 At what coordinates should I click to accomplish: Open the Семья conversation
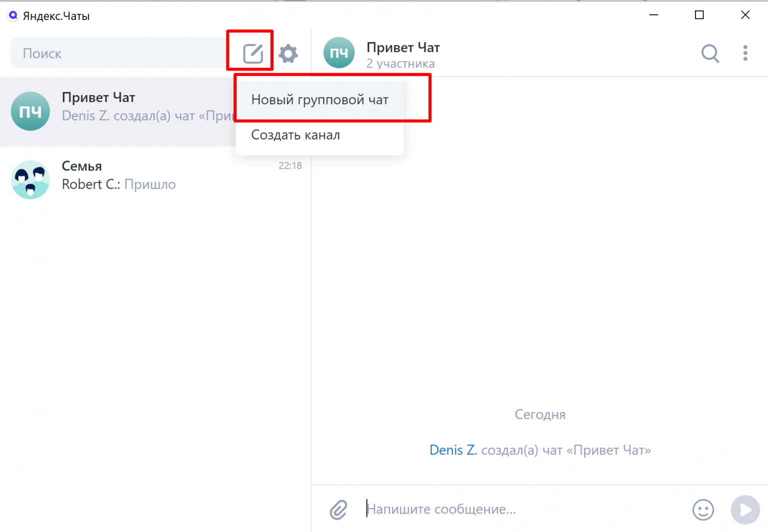click(x=155, y=179)
